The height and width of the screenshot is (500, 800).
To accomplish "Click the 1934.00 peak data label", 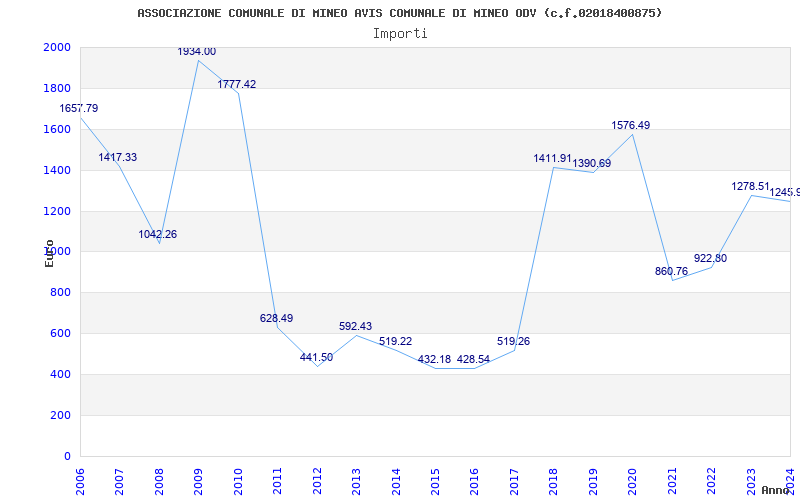I will pyautogui.click(x=197, y=51).
